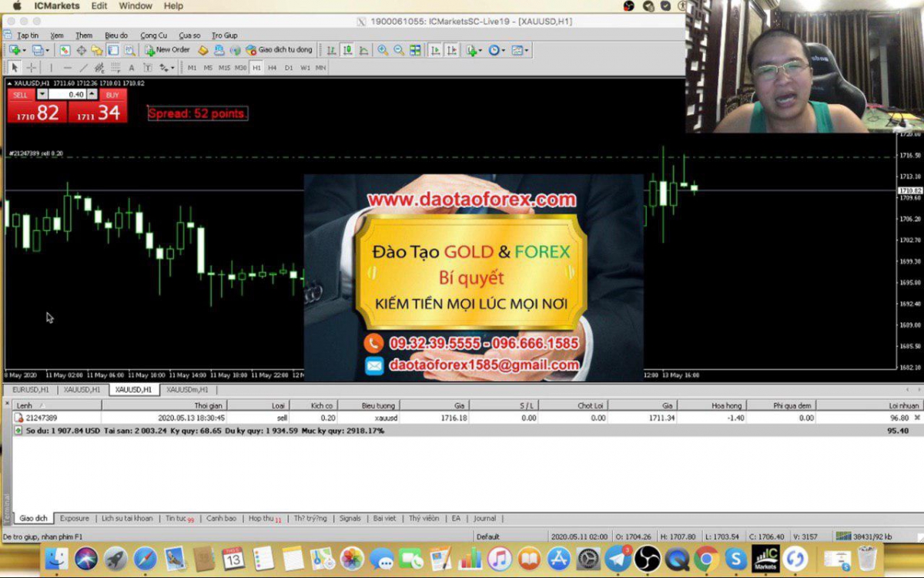Open the periodicity clock dropdown
The image size is (924, 578).
pyautogui.click(x=497, y=50)
